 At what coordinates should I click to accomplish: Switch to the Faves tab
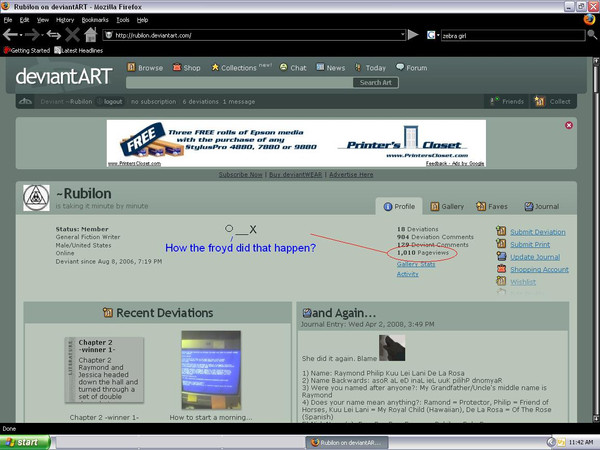pyautogui.click(x=492, y=206)
